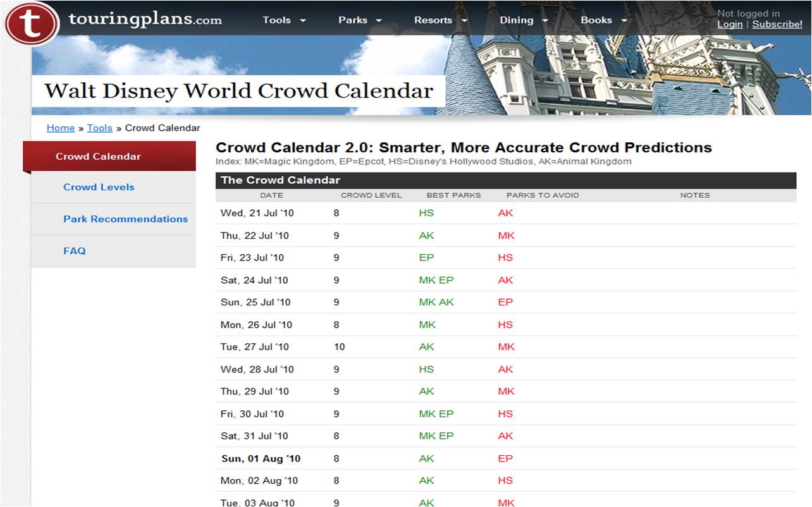This screenshot has width=812, height=507.
Task: Expand the Parks navigation dropdown
Action: click(360, 20)
